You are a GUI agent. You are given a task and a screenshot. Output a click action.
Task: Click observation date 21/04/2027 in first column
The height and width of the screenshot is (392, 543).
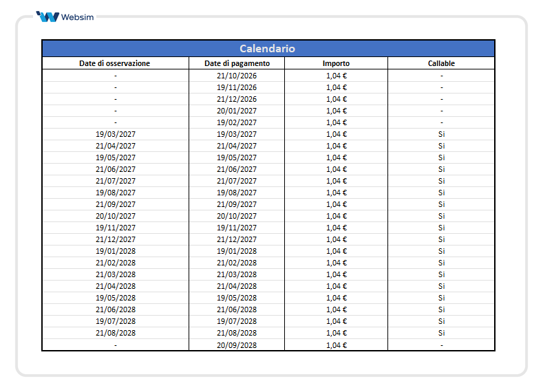coord(116,146)
